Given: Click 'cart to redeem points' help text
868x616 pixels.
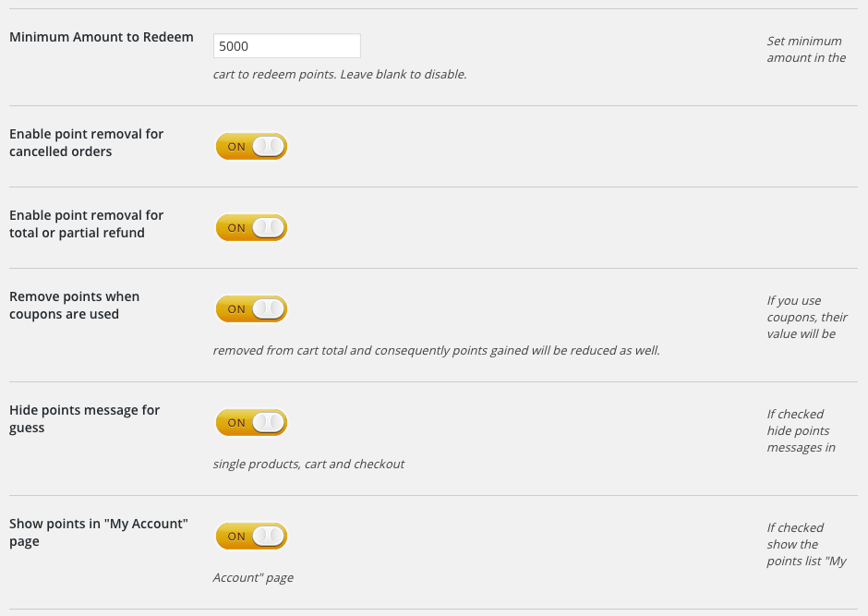Looking at the screenshot, I should tap(339, 74).
